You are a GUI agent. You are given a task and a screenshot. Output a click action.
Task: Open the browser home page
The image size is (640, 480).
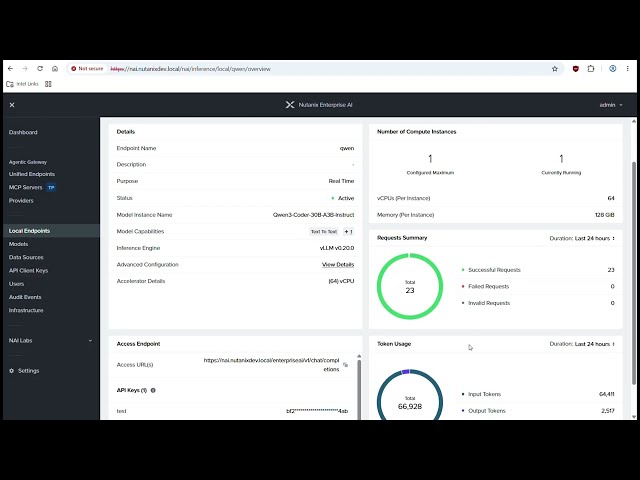point(55,69)
